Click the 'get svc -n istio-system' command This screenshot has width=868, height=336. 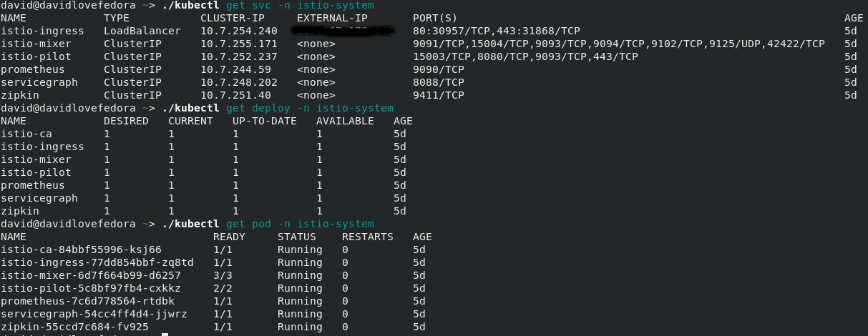click(x=300, y=6)
